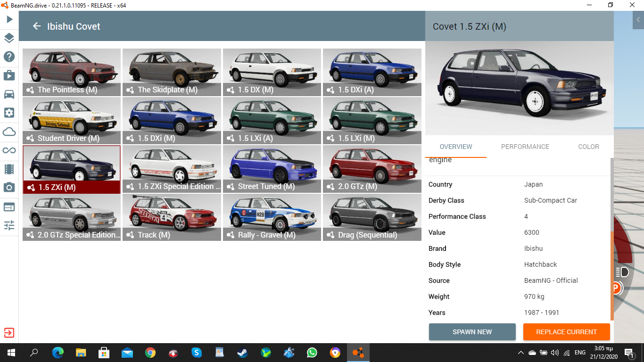Screen dimensions: 644x362
Task: Choose the 1.5 DX (M) Covet
Action: pyautogui.click(x=272, y=72)
